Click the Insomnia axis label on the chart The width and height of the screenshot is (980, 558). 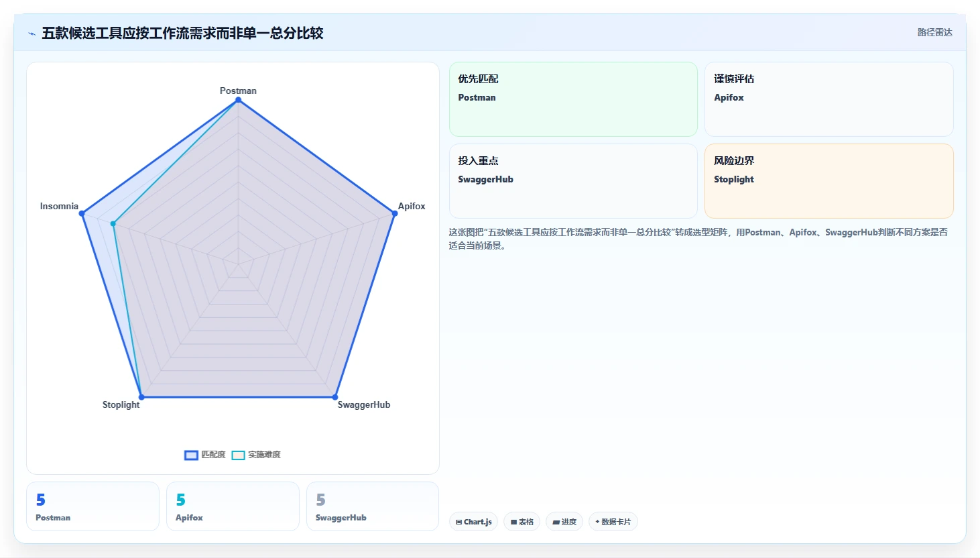tap(59, 206)
